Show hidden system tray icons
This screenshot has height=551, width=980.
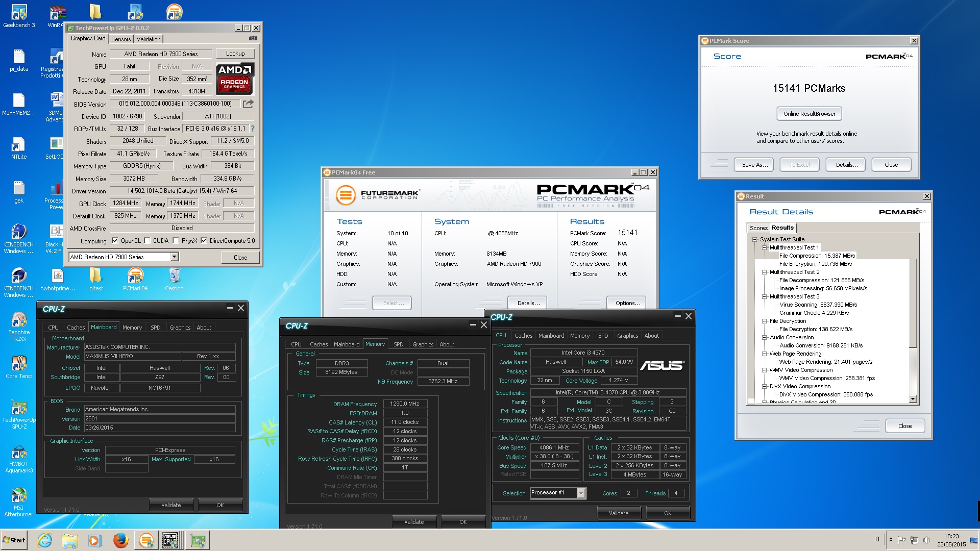[891, 540]
